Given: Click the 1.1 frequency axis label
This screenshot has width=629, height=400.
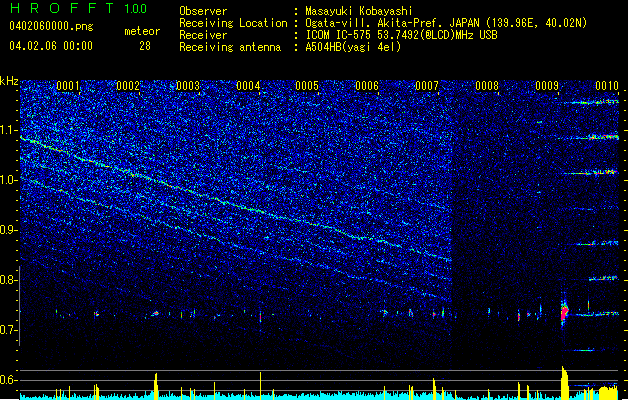Looking at the screenshot, I should [x=9, y=130].
